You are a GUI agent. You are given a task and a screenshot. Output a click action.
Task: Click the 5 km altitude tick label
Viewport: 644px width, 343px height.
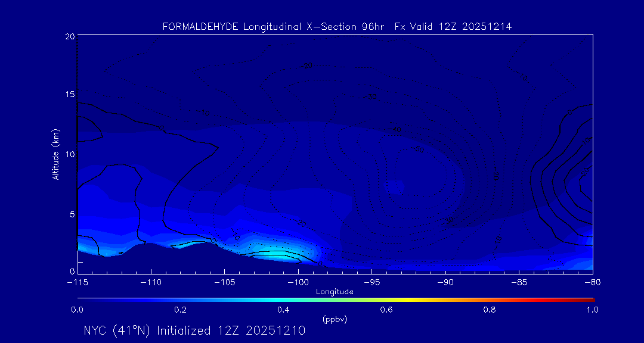(x=72, y=213)
